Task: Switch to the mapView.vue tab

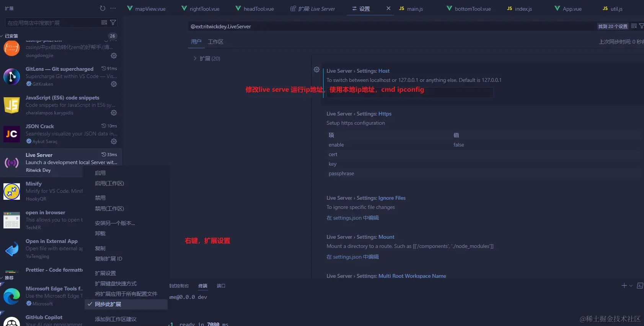Action: pos(147,8)
